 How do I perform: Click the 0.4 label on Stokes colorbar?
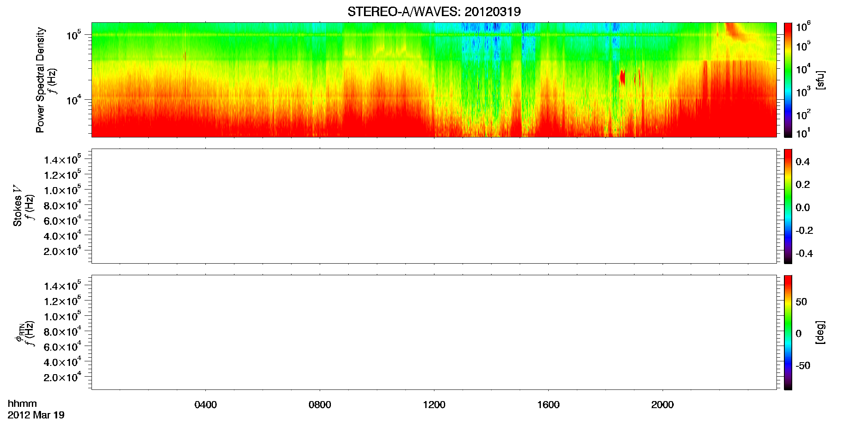[803, 162]
